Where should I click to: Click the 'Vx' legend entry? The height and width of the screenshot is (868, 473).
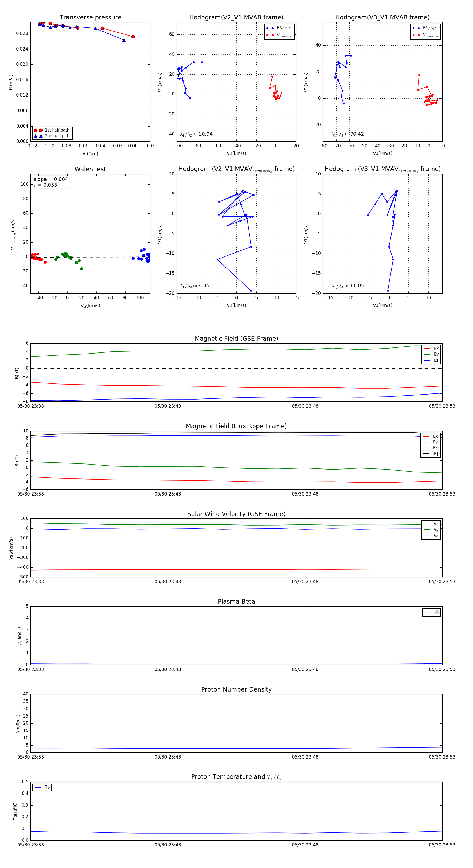point(431,524)
